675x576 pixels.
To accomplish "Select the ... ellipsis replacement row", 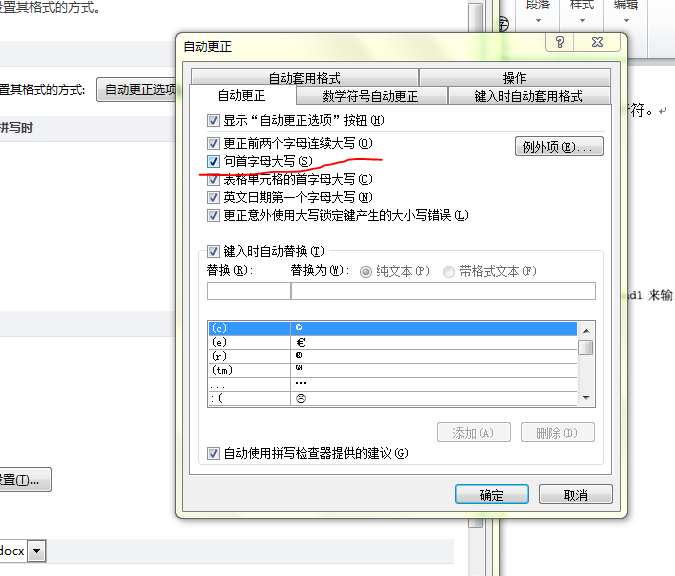I will click(393, 384).
